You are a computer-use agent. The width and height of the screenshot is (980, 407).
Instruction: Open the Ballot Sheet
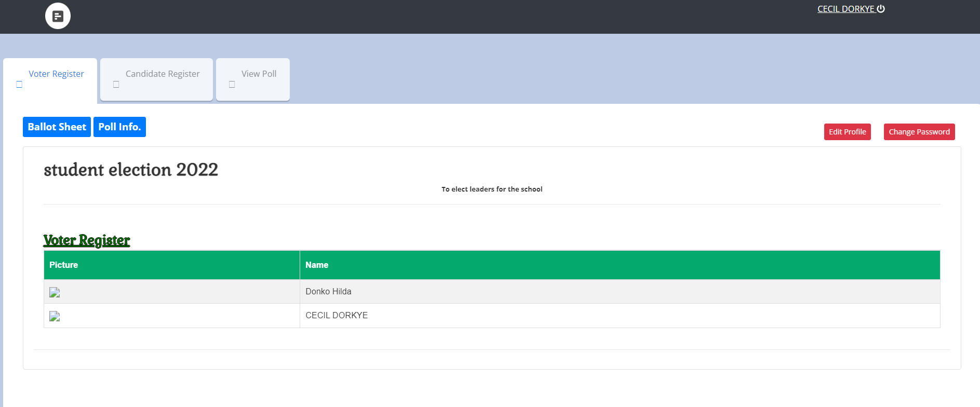point(57,127)
